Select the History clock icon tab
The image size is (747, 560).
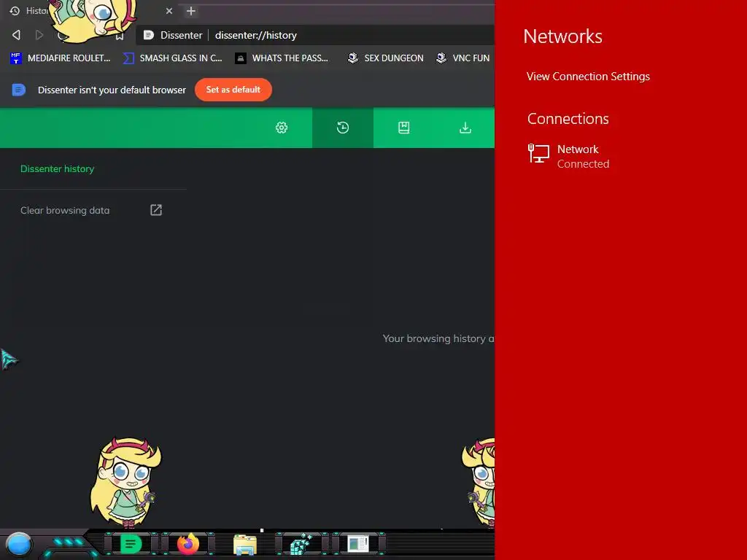click(x=343, y=128)
